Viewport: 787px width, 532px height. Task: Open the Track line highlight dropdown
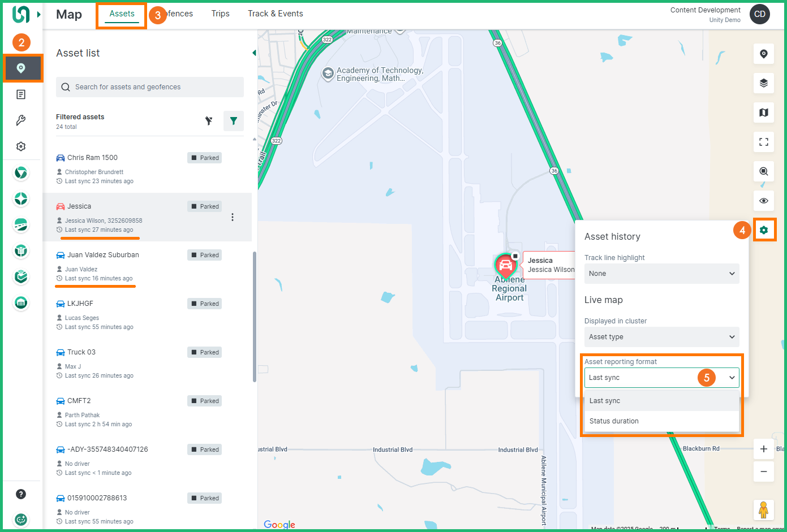pyautogui.click(x=661, y=274)
